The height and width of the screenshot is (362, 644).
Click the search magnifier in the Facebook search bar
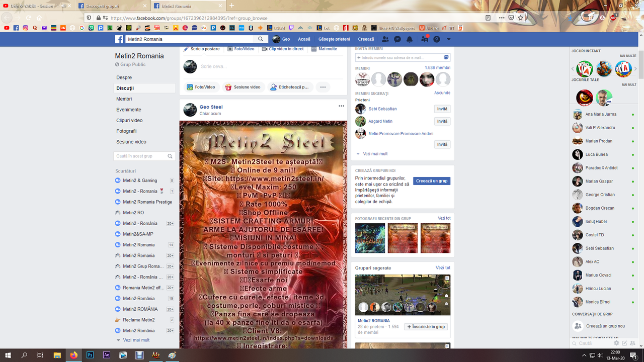261,39
